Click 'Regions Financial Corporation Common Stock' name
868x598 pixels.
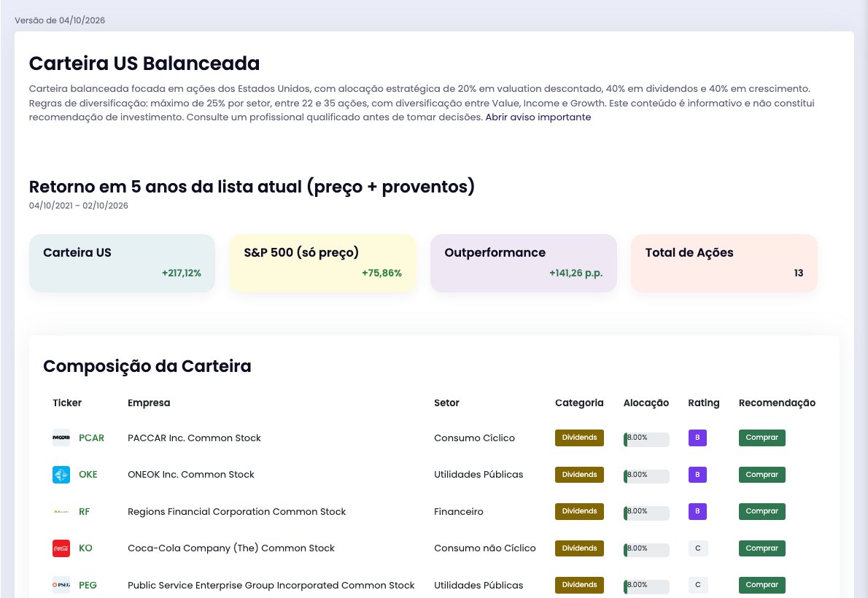point(236,512)
